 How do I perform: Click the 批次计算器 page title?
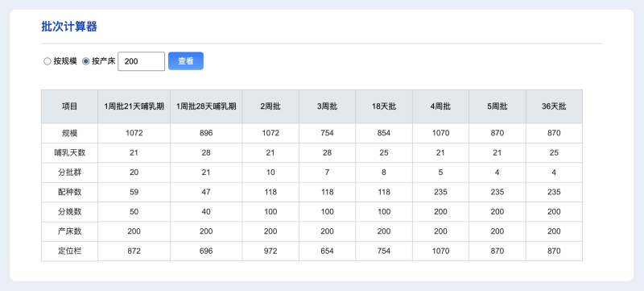(x=69, y=27)
